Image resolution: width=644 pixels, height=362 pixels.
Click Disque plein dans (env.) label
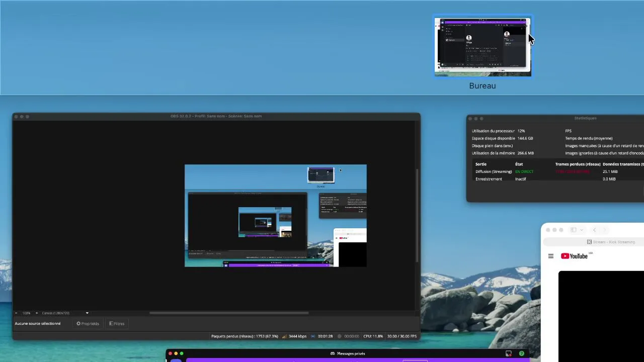point(493,146)
